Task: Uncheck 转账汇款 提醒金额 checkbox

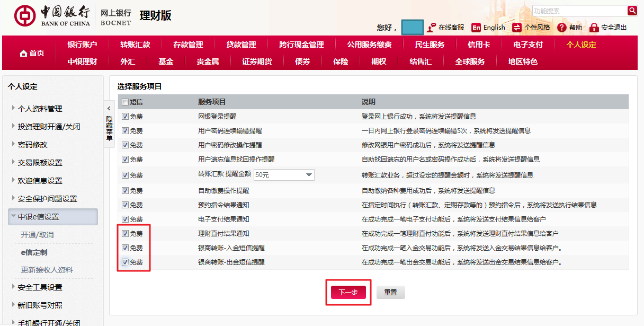Action: 125,175
